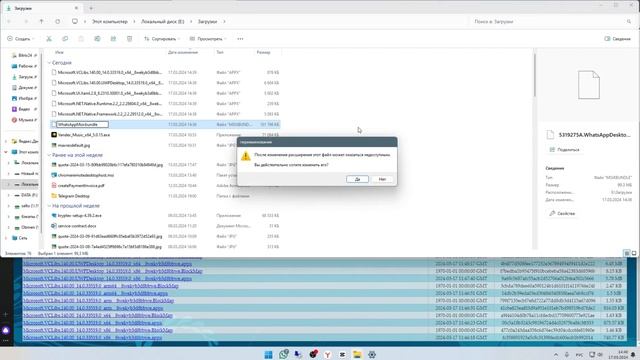Click the Copy icon in Explorer toolbar

click(65, 39)
